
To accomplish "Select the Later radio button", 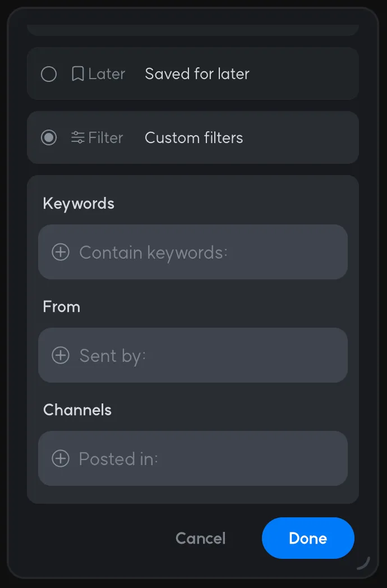I will pos(49,74).
